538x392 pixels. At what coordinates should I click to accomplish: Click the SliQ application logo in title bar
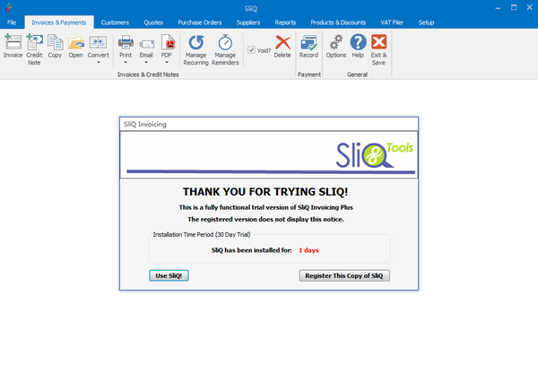pos(9,7)
